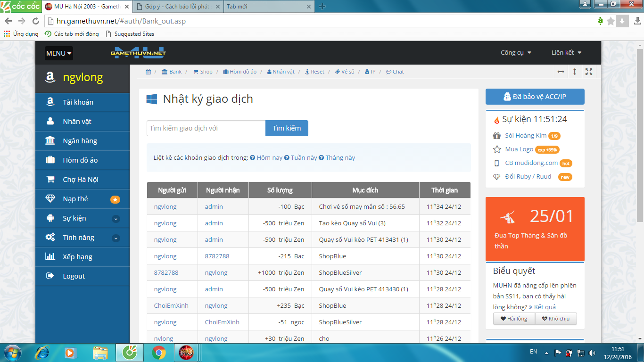Select text 'Tạo kèo Quay số Vui (3)'
644x362 pixels.
point(352,223)
